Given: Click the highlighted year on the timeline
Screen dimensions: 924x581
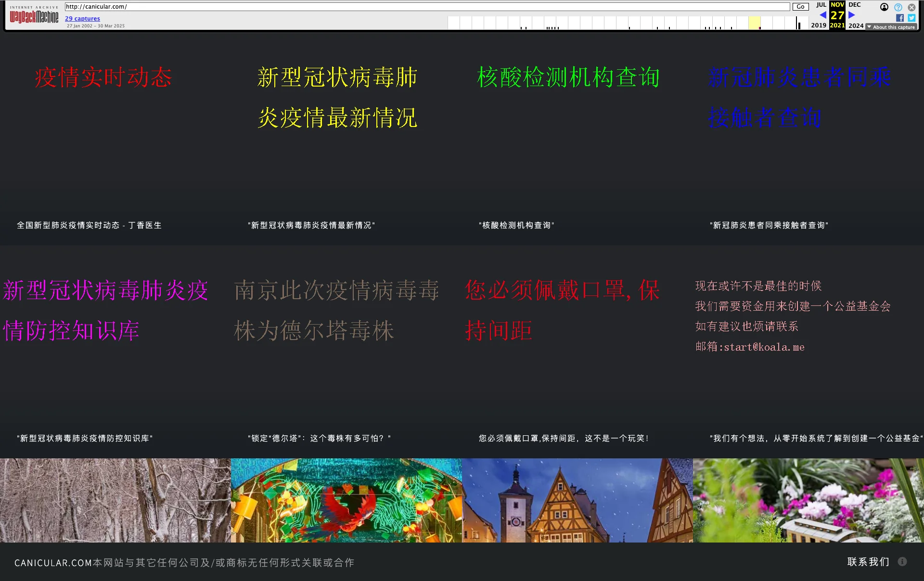Looking at the screenshot, I should [x=755, y=23].
